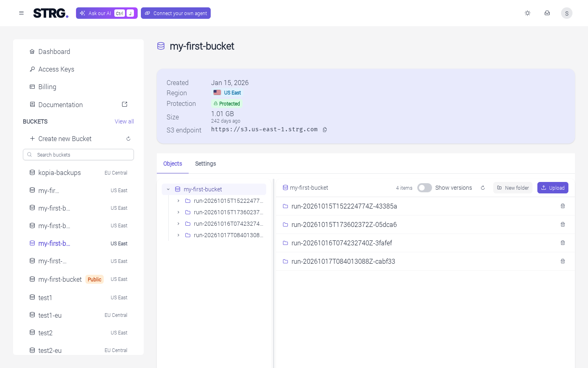This screenshot has height=368, width=588.
Task: Focus the Search buckets field
Action: click(78, 155)
